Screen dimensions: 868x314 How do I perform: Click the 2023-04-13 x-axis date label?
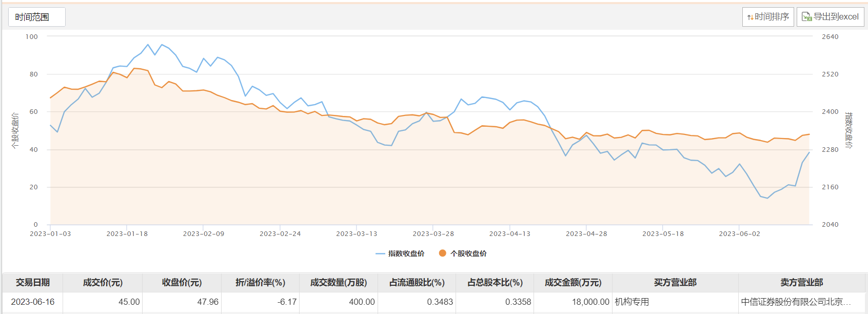[x=510, y=234]
